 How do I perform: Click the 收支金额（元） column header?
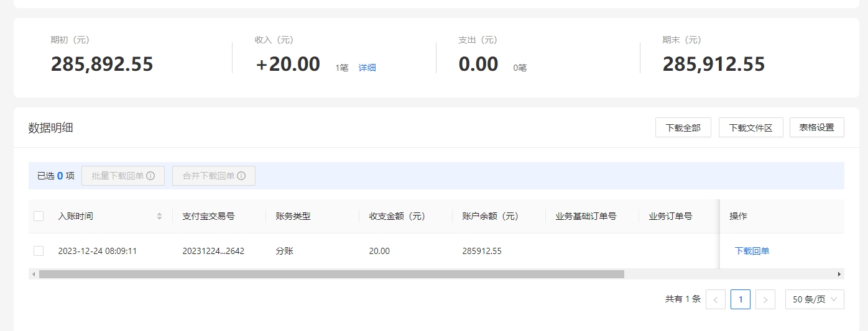[x=397, y=216]
